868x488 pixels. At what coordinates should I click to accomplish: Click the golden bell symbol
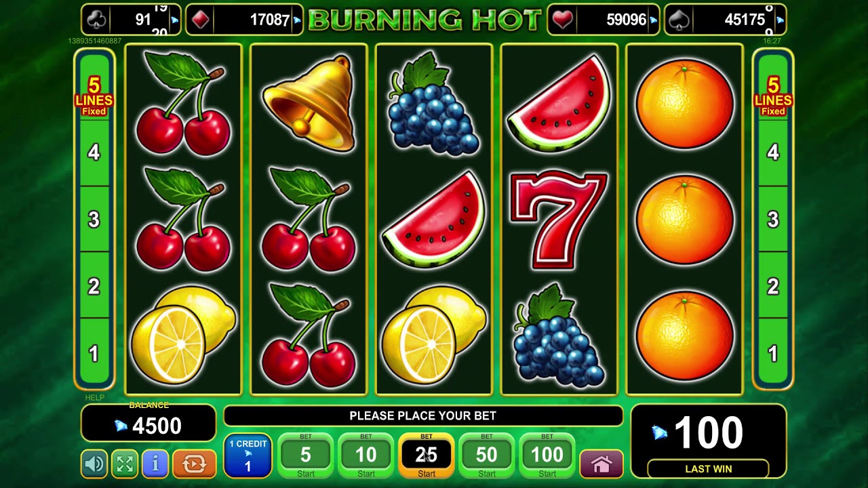[309, 103]
